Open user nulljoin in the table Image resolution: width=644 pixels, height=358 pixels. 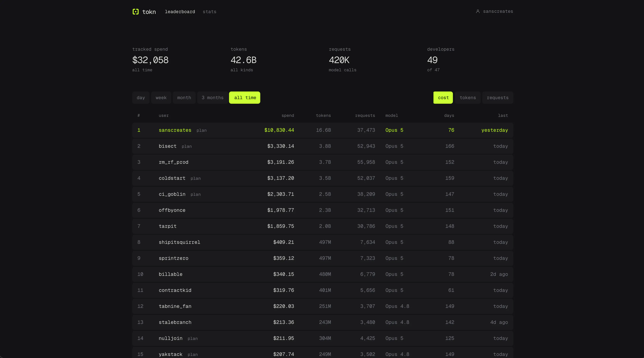171,338
